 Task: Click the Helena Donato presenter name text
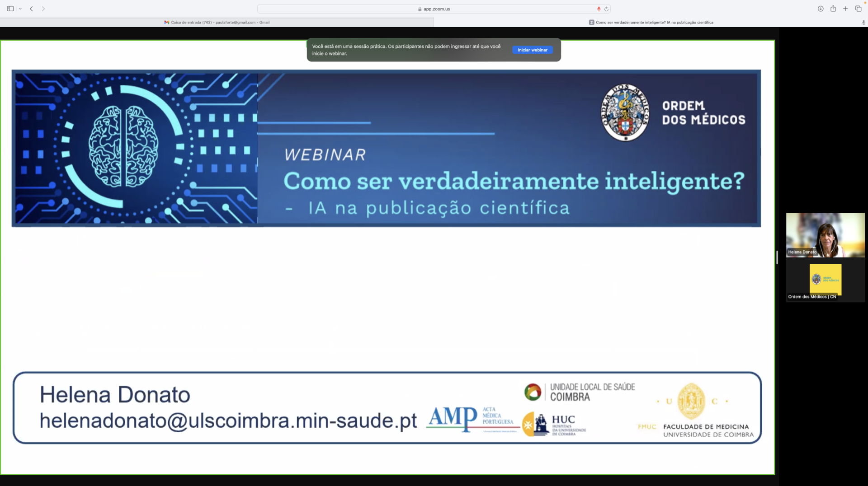coord(115,395)
